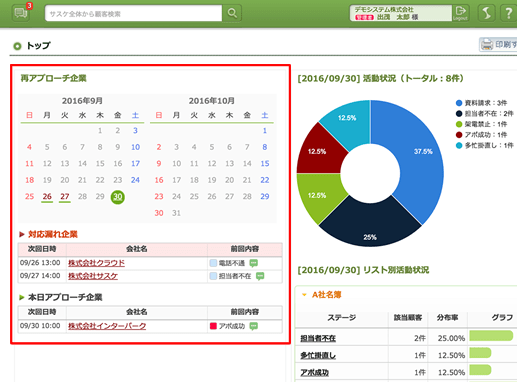Click the 担当者不在 light blue status square in table
This screenshot has height=382, width=517.
[213, 276]
